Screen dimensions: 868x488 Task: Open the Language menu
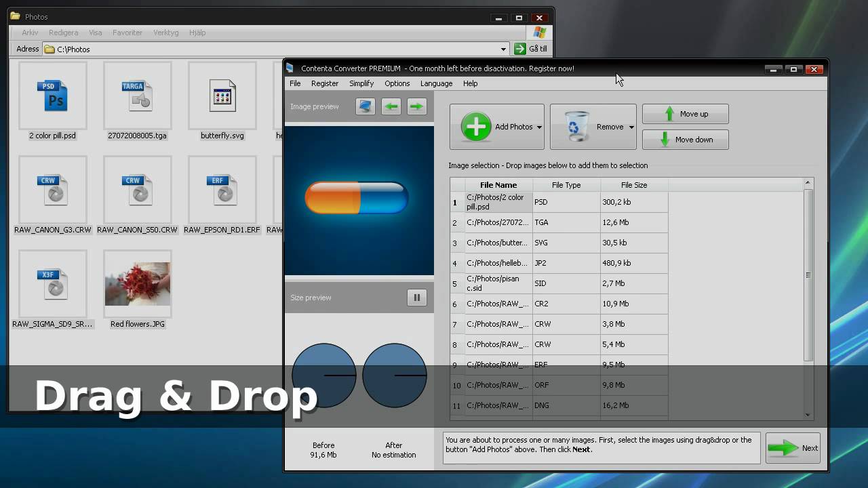[x=436, y=83]
